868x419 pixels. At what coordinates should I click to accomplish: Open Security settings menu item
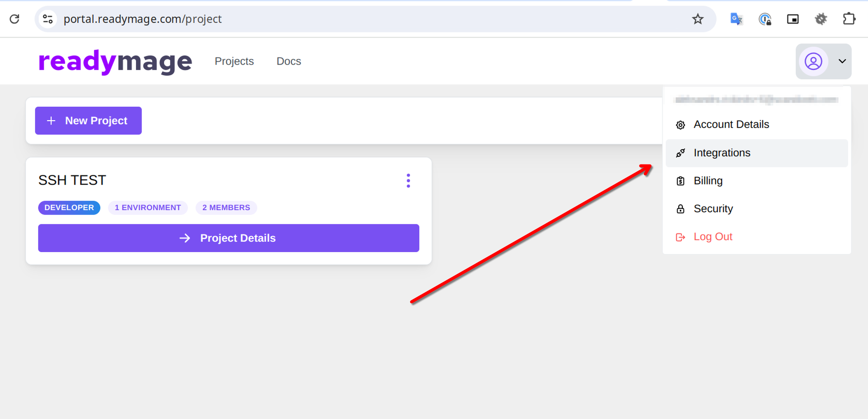[713, 209]
